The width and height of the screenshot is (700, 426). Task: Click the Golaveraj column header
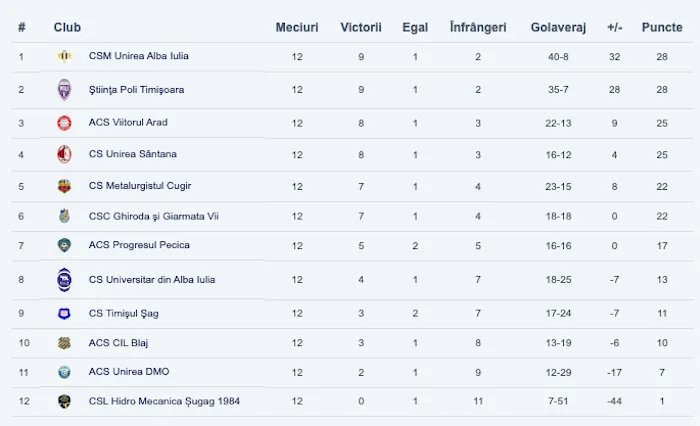[x=558, y=27]
